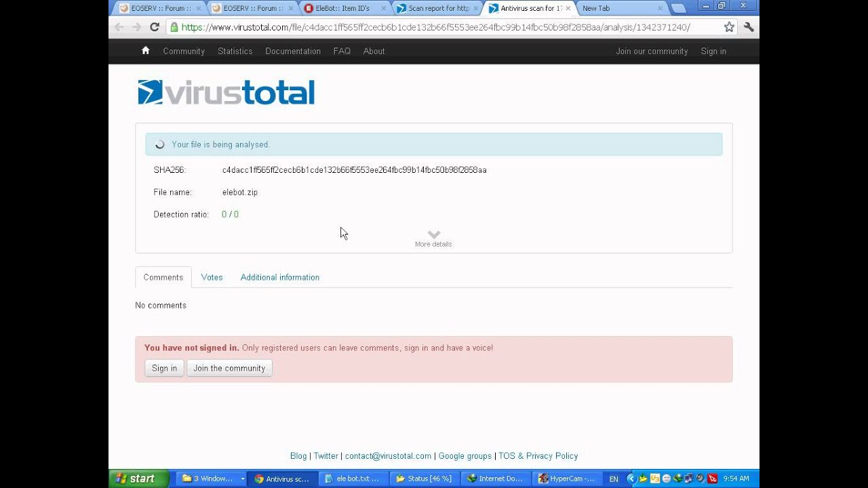Show hidden system tray icons
Screen dimensions: 868x488
(x=631, y=479)
